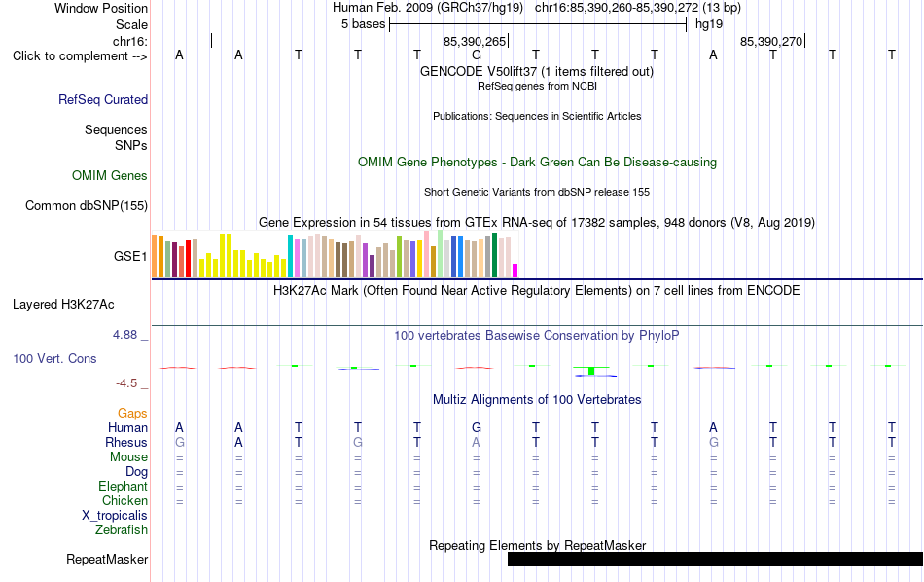Click the Elephant alignment row label
924x582 pixels.
coord(124,486)
